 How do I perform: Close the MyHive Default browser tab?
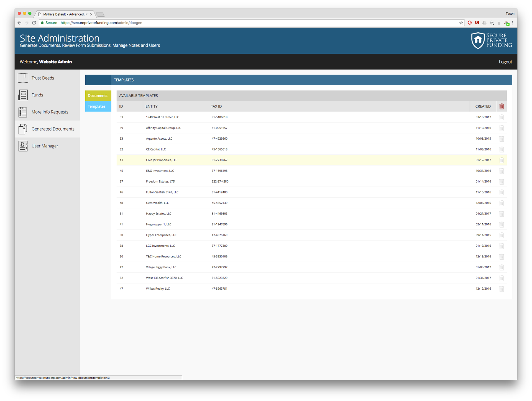coord(91,14)
